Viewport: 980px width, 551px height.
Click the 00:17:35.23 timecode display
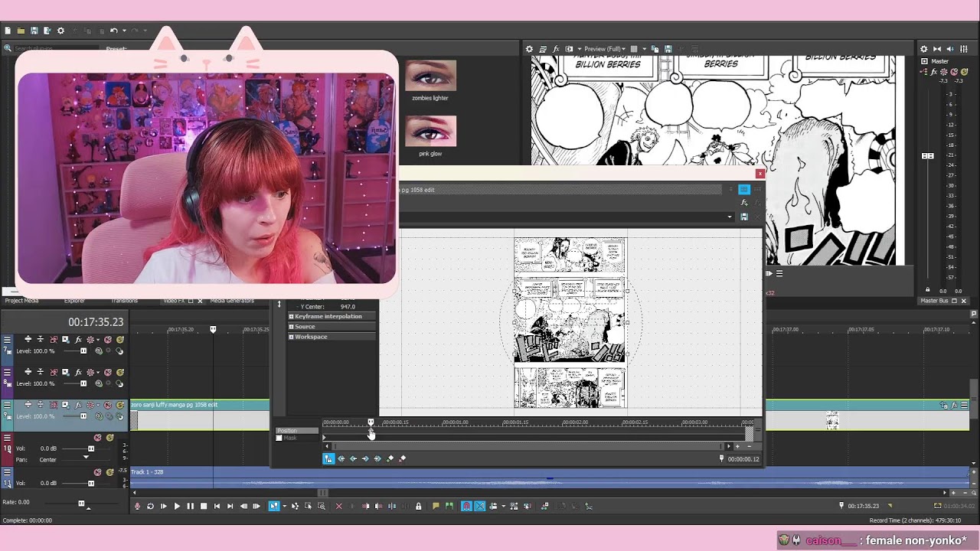[x=96, y=322]
